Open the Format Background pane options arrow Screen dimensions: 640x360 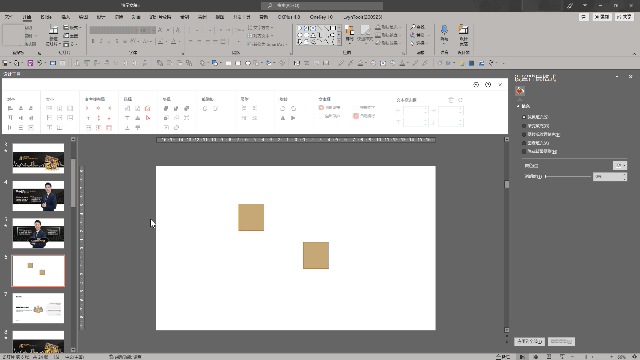tap(617, 77)
